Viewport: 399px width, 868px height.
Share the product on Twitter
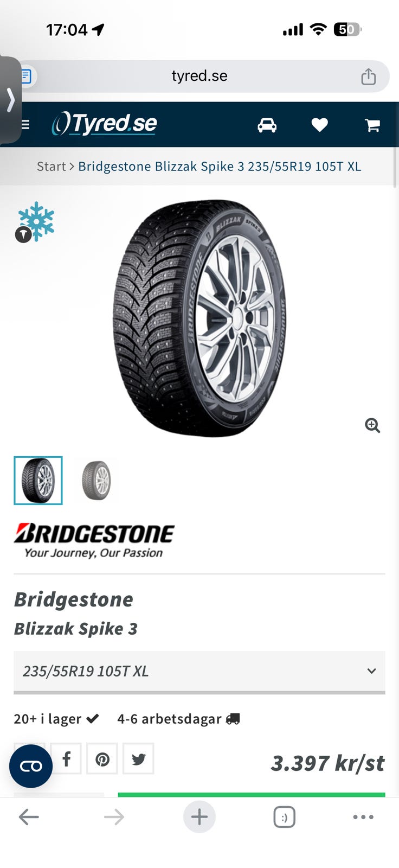(x=138, y=758)
